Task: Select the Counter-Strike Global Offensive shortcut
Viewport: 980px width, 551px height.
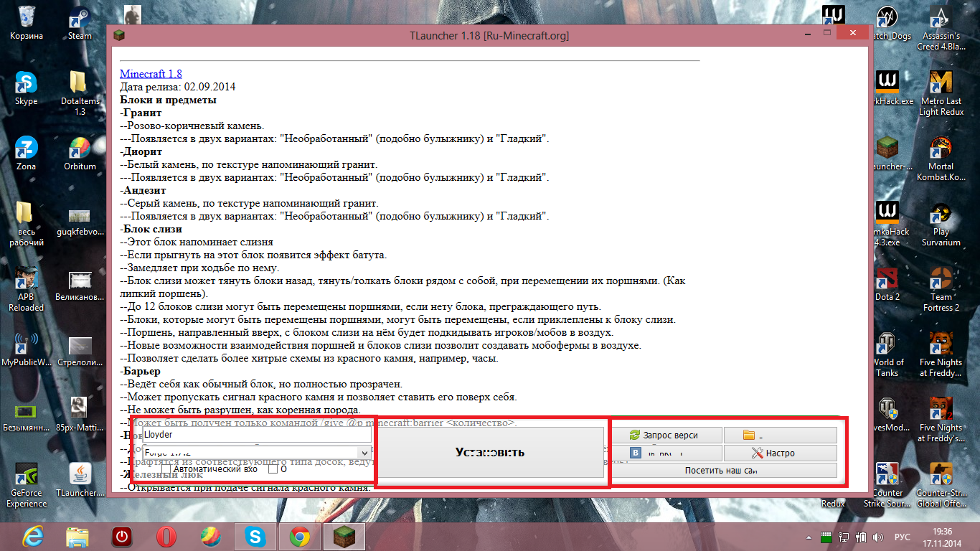Action: (x=941, y=484)
